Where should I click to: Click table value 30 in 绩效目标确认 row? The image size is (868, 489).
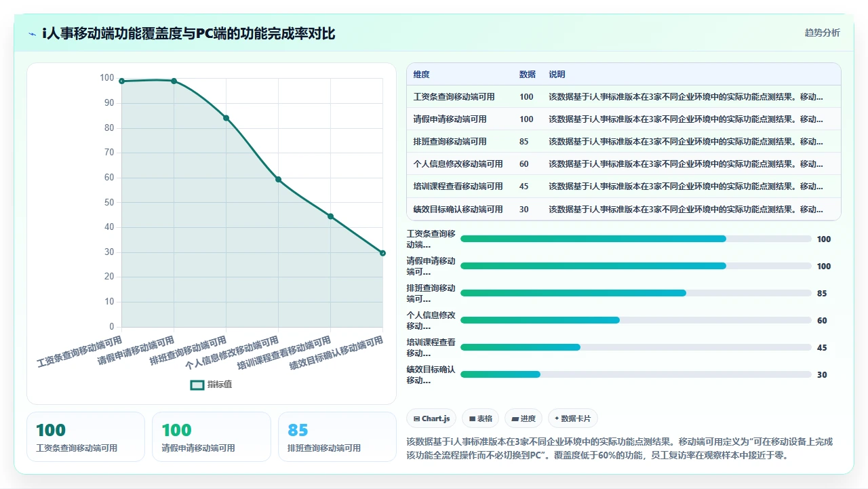524,209
